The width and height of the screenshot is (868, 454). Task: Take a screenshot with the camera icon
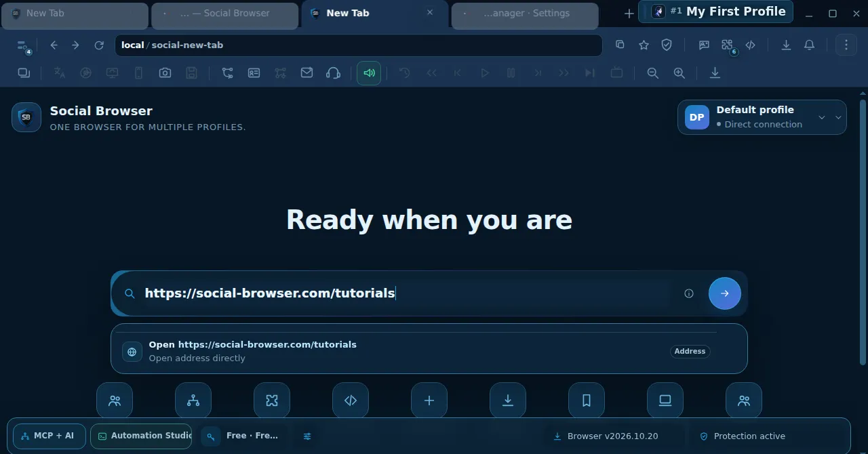pos(165,73)
